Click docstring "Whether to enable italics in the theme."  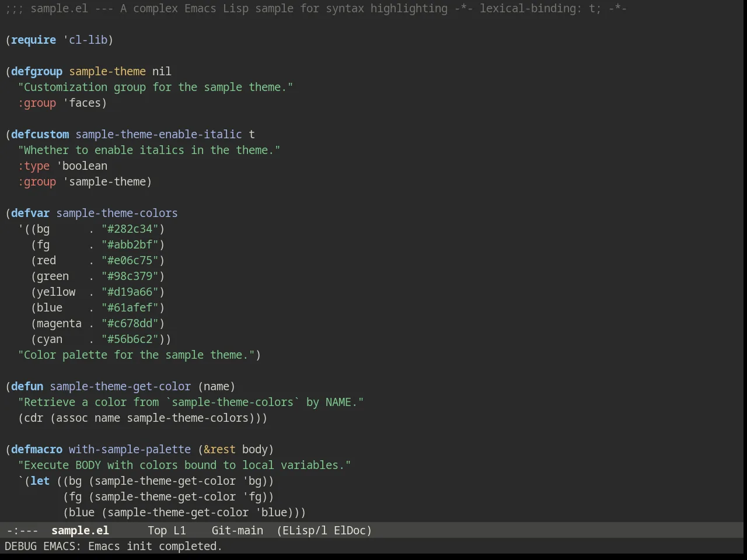pyautogui.click(x=149, y=150)
